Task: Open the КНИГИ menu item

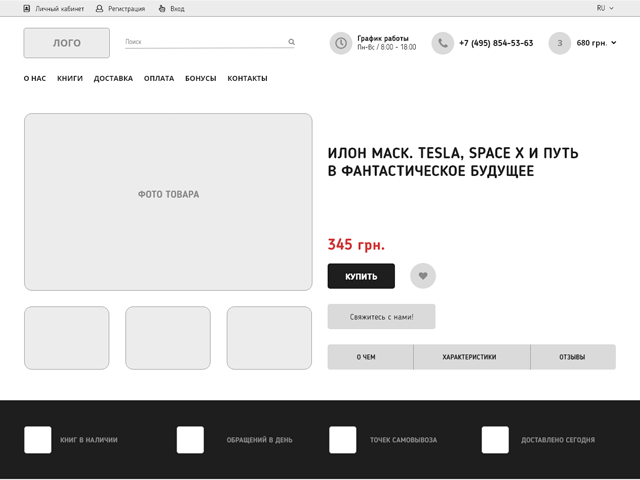Action: 70,78
